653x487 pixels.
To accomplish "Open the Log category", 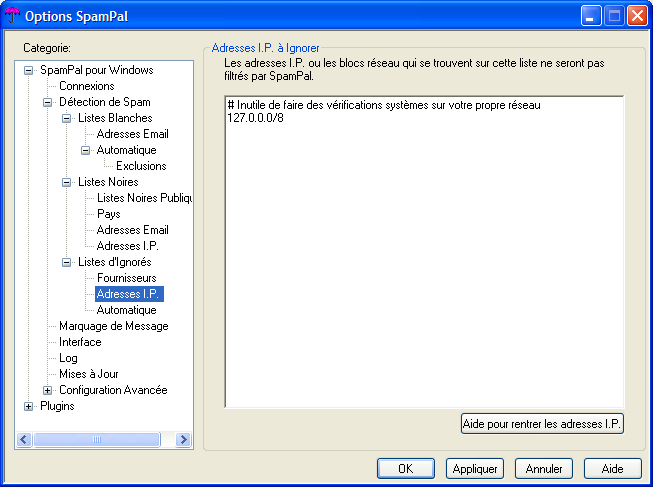I will [x=68, y=358].
